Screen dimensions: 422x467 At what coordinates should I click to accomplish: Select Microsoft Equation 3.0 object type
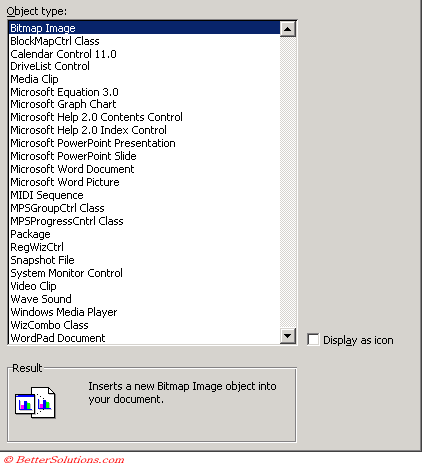(x=144, y=92)
